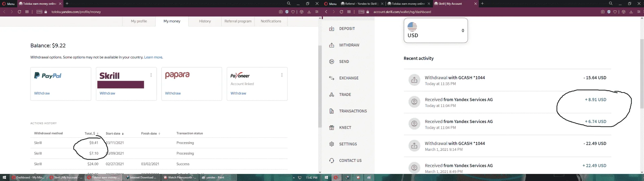Open a new tab in Skrill window
The width and height of the screenshot is (644, 181).
tap(482, 4)
